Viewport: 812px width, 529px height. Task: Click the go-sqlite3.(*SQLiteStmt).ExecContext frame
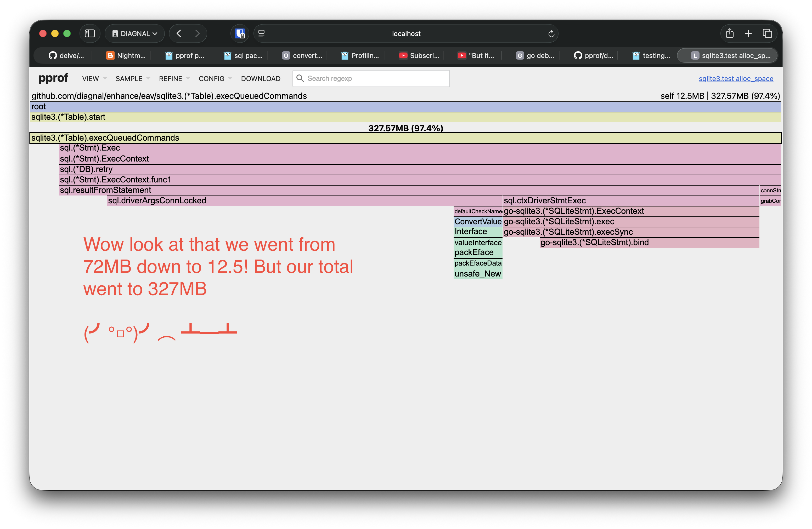point(631,211)
